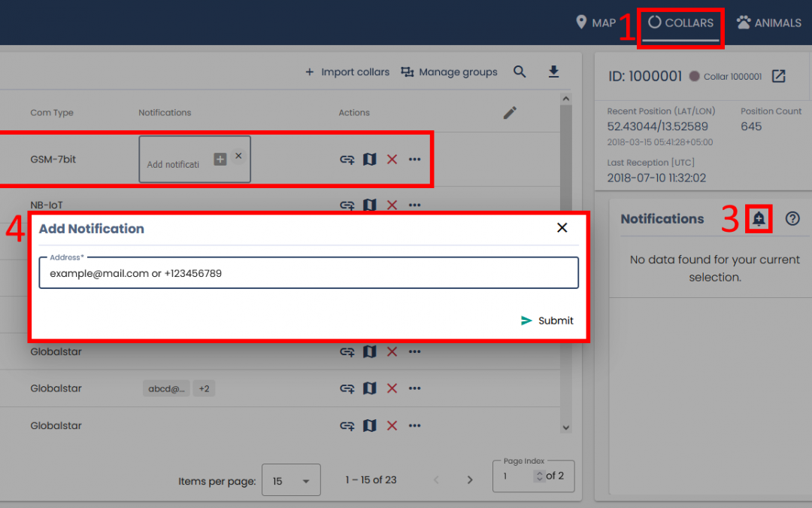Open the Items per page dropdown
This screenshot has height=508, width=812.
pos(291,480)
